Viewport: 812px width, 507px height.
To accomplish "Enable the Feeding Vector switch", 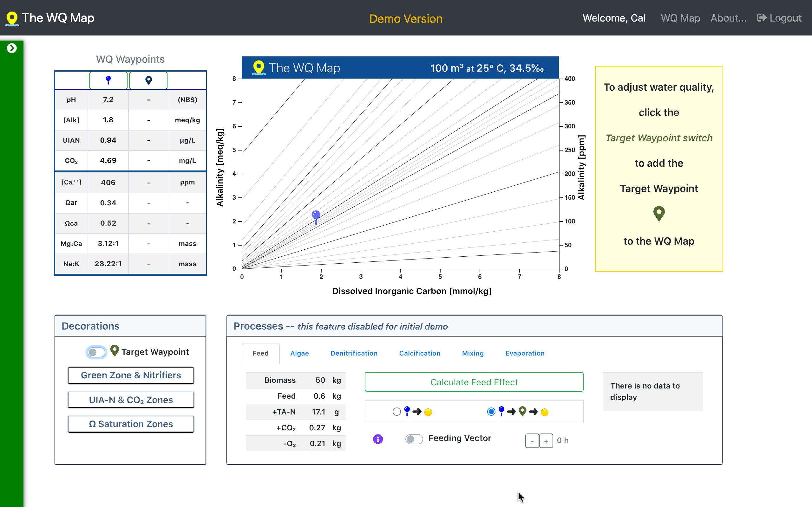I will (x=414, y=439).
